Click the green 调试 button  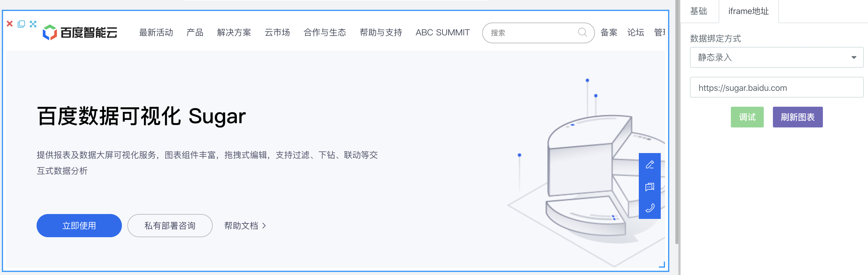pos(747,117)
